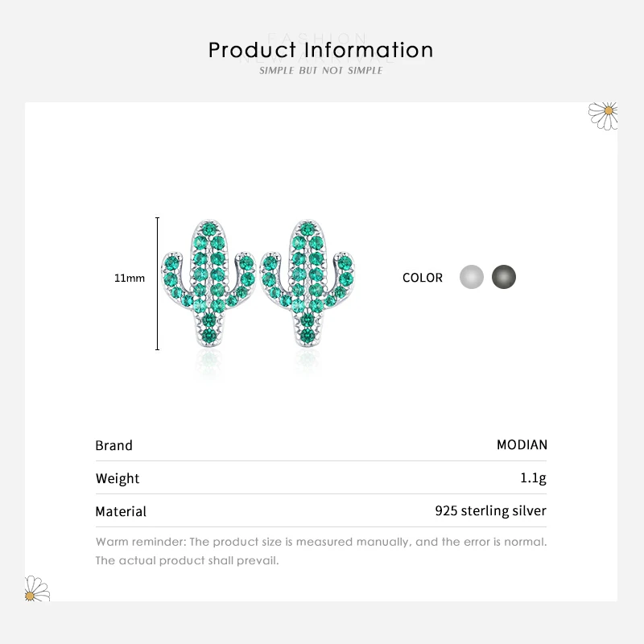Choose the dark gray color swatch
The image size is (644, 644).
(x=504, y=278)
